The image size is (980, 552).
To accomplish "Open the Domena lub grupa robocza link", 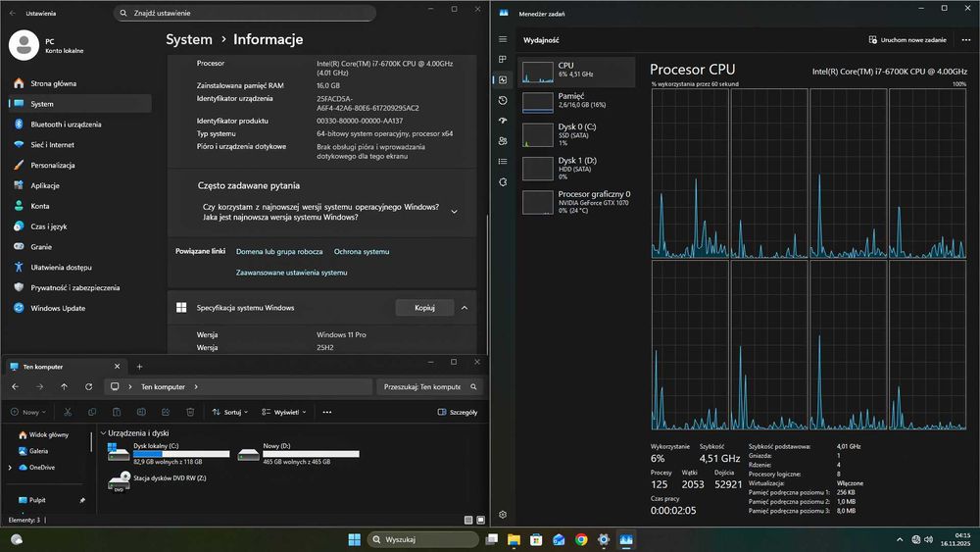I will point(279,251).
